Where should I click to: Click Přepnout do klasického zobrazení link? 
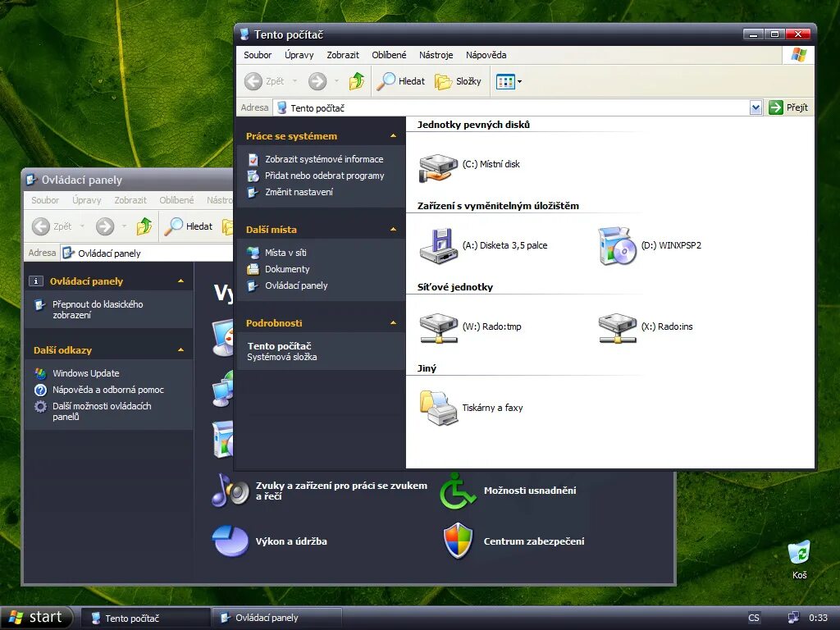point(98,309)
